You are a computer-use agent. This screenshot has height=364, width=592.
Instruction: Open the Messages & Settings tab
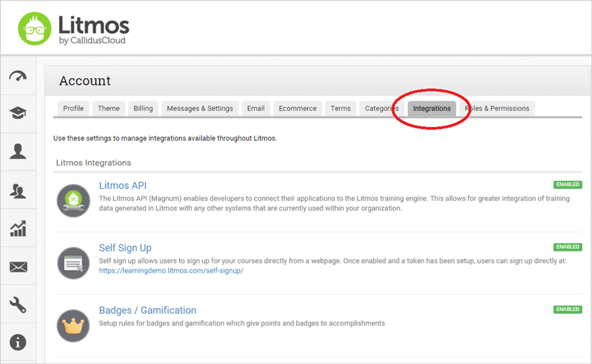[x=200, y=108]
